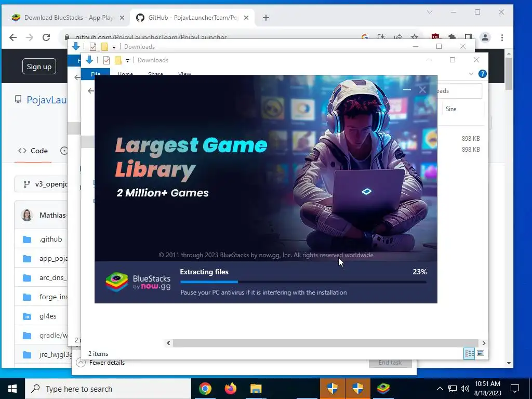Click the Explorer horizontal scrollbar track
This screenshot has width=532, height=399.
[x=326, y=343]
